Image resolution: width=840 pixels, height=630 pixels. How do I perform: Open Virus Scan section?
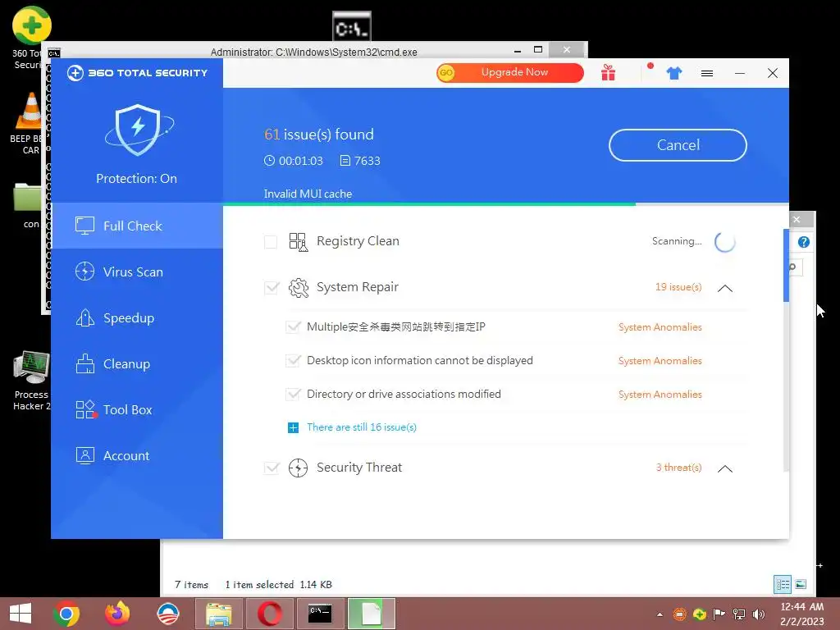point(137,272)
